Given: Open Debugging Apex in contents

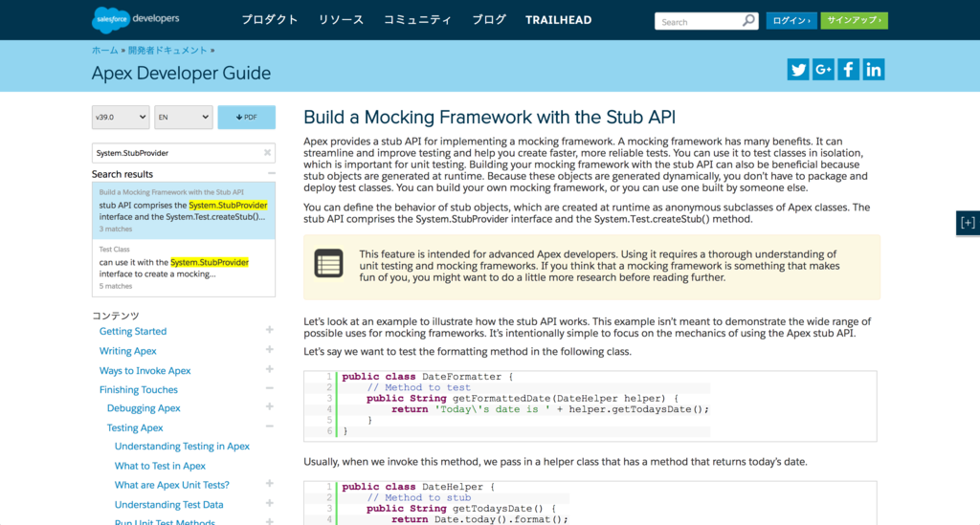Looking at the screenshot, I should coord(144,407).
